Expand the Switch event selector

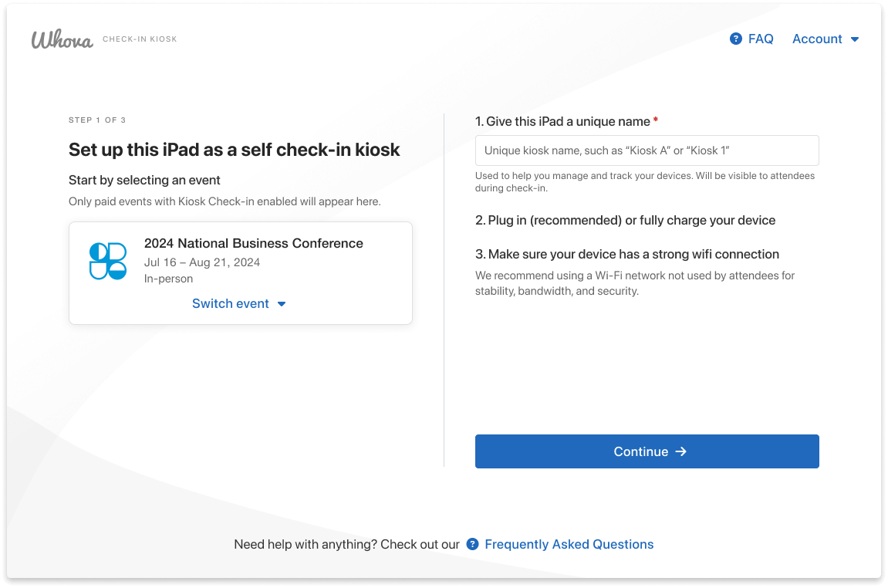click(x=231, y=303)
